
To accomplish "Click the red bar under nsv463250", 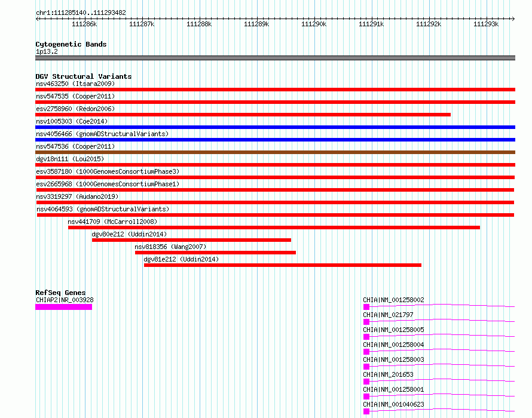I will point(275,90).
